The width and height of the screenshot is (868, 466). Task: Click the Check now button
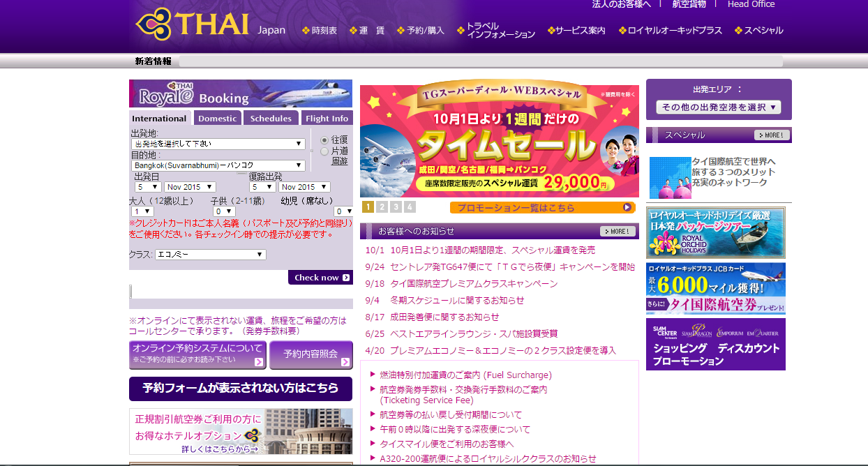(320, 278)
